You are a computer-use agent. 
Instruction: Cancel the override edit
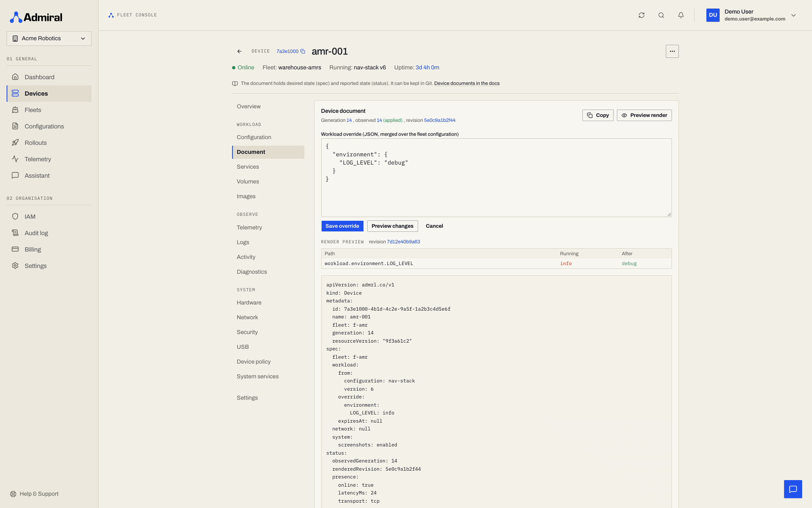click(x=434, y=226)
